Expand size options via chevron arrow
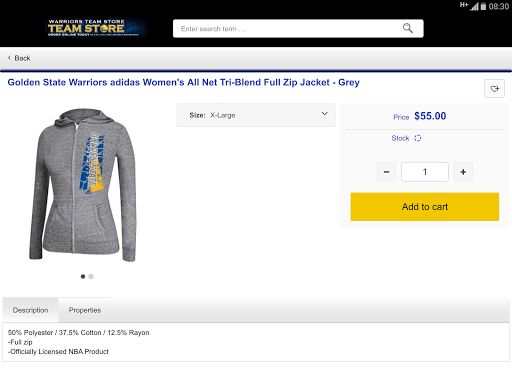 (x=324, y=114)
